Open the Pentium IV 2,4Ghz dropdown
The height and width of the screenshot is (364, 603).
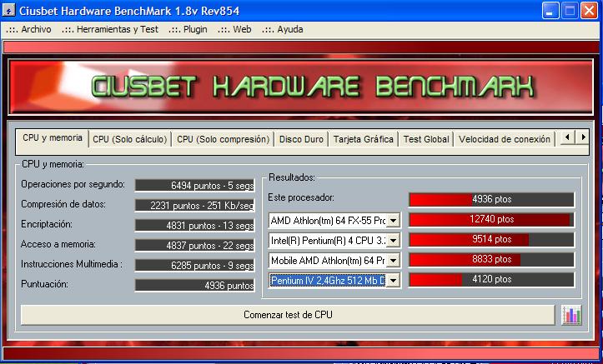[x=394, y=281]
